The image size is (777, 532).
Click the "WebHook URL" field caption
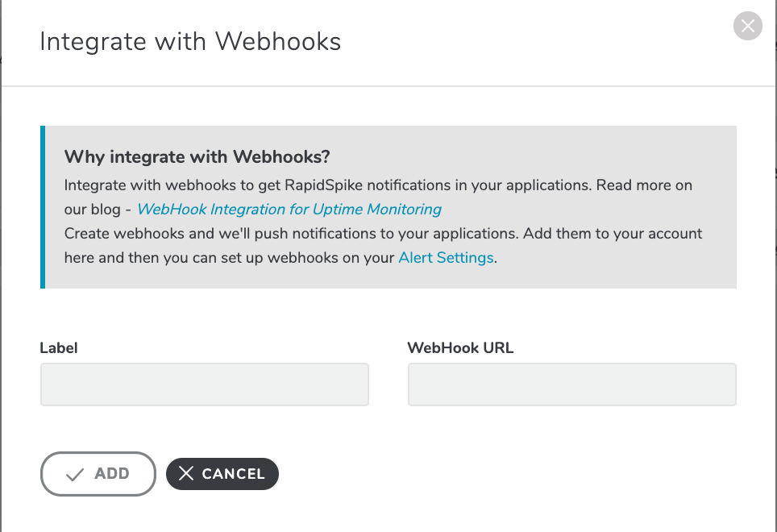(x=460, y=347)
